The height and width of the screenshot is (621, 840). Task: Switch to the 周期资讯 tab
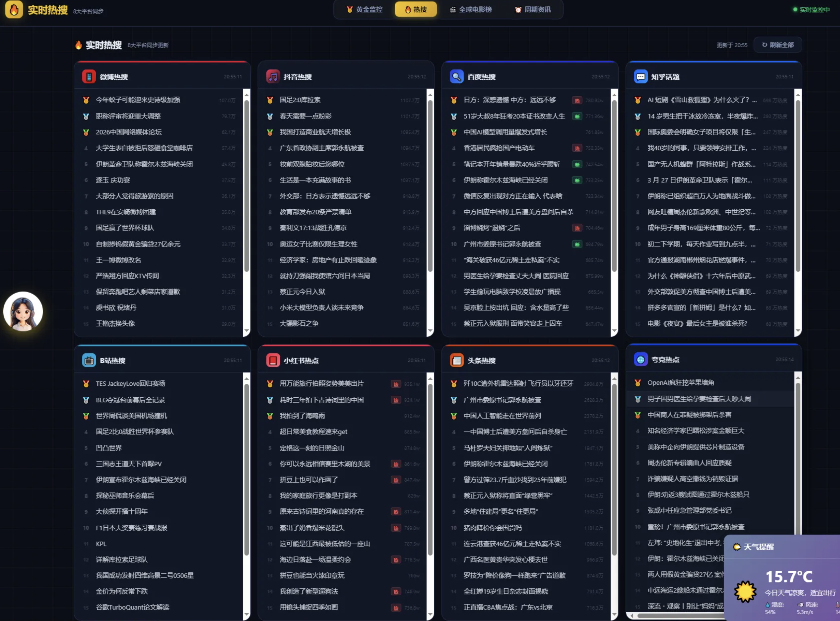[x=533, y=9]
